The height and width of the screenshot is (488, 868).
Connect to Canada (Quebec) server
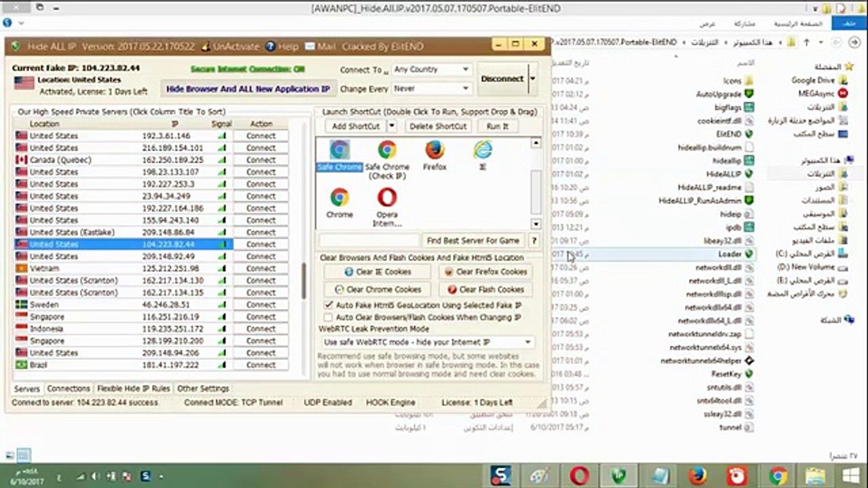pyautogui.click(x=260, y=160)
